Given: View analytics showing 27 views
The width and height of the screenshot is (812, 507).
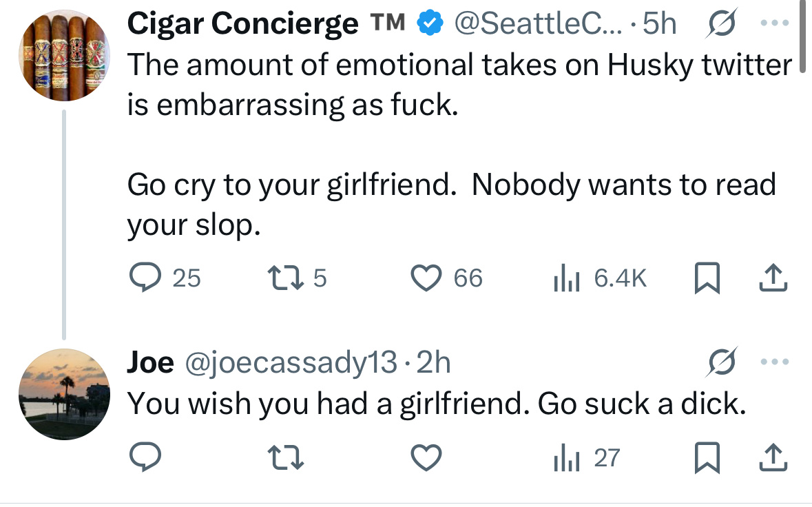Looking at the screenshot, I should (x=565, y=458).
